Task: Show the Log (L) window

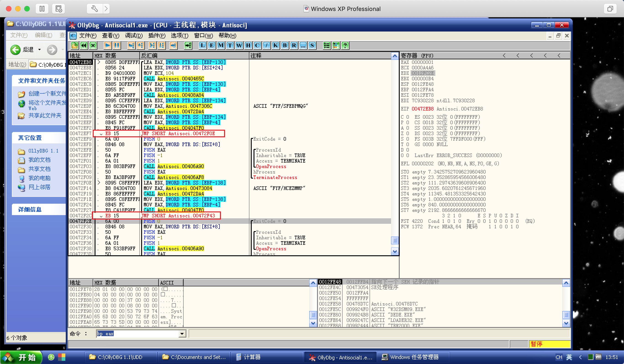Action: point(203,45)
